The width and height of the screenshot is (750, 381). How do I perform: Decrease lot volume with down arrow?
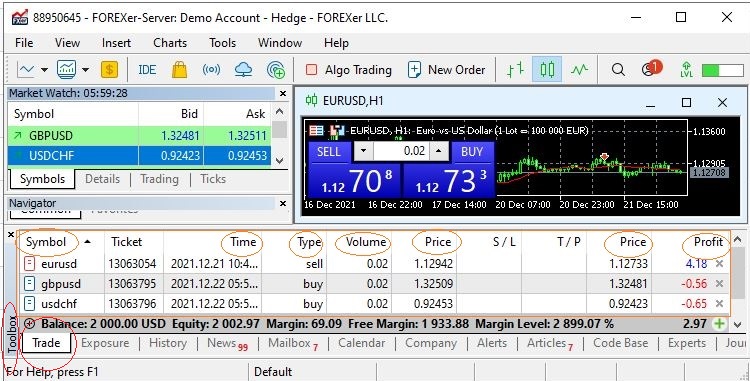point(364,151)
